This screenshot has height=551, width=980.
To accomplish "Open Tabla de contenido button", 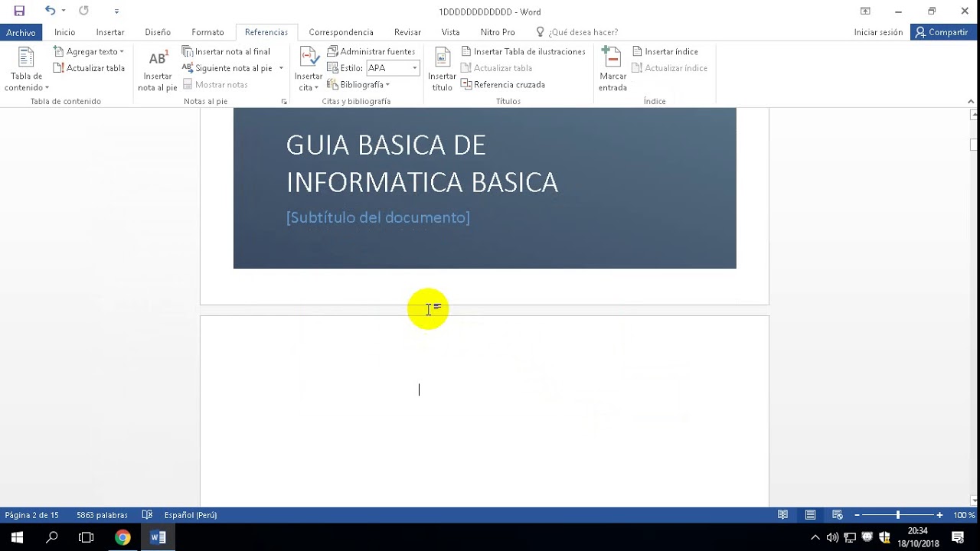I will coord(26,70).
